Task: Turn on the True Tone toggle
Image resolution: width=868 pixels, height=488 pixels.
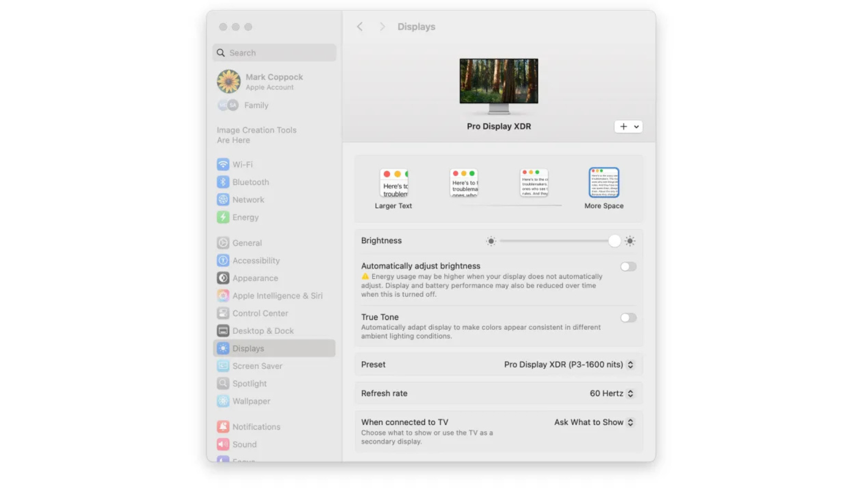Action: 628,318
